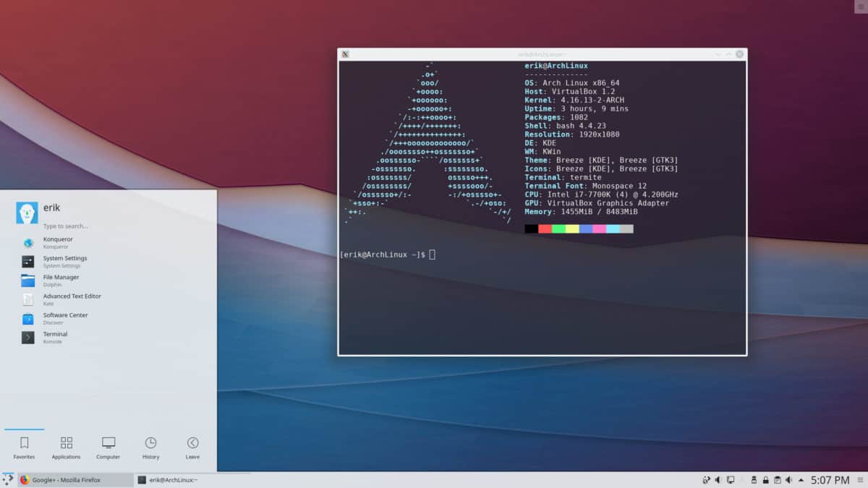Viewport: 868px width, 488px height.
Task: Mute audio via the speaker tray icon
Action: [x=788, y=479]
